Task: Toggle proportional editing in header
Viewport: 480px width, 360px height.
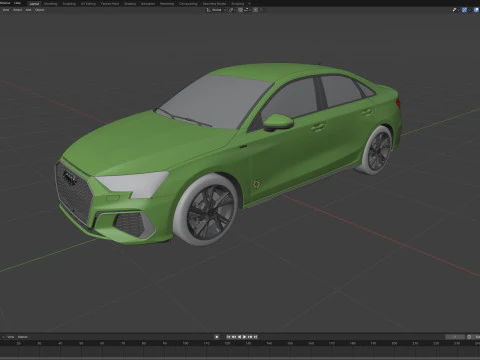Action: point(255,10)
